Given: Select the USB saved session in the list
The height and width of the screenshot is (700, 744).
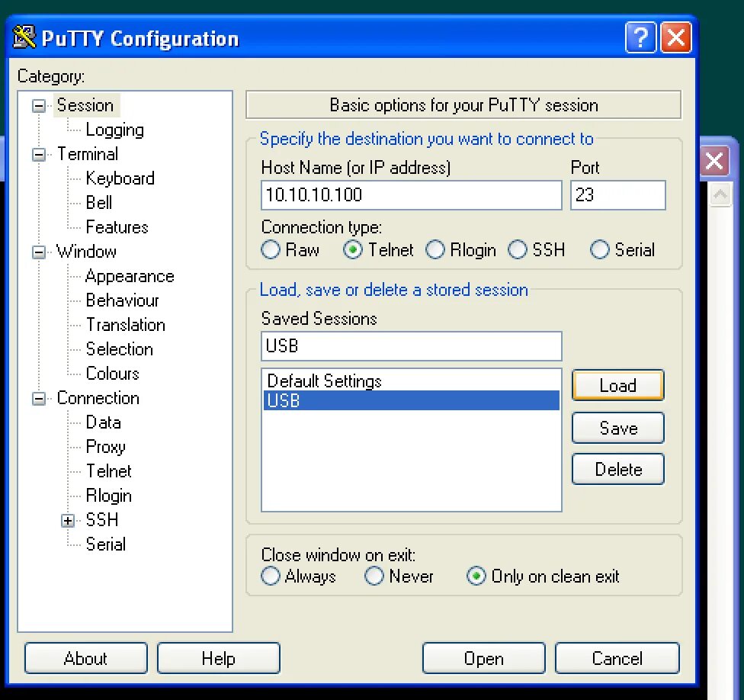Looking at the screenshot, I should 412,400.
